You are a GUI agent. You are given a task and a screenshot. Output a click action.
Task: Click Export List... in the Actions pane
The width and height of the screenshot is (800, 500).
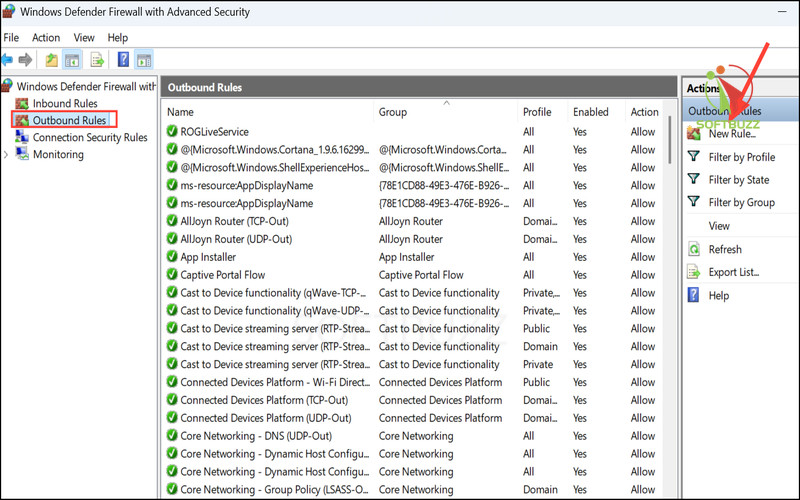coord(734,272)
